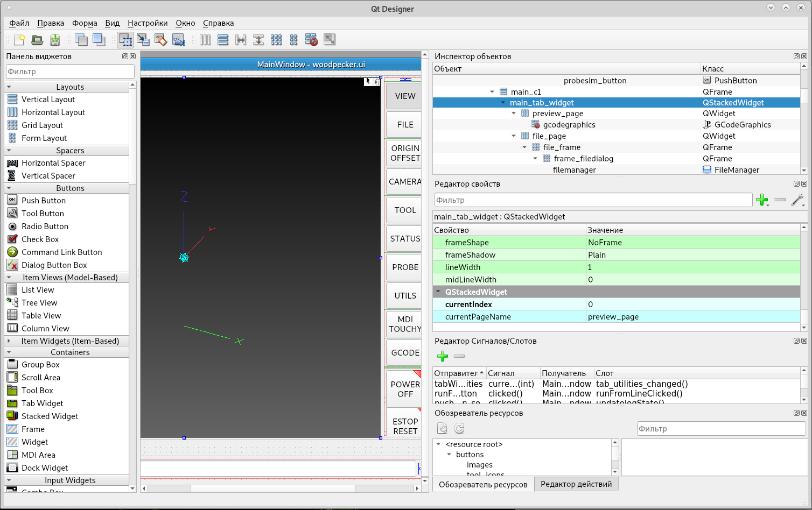Viewport: 812px width, 510px height.
Task: Open a form file from the toolbar
Action: click(37, 39)
